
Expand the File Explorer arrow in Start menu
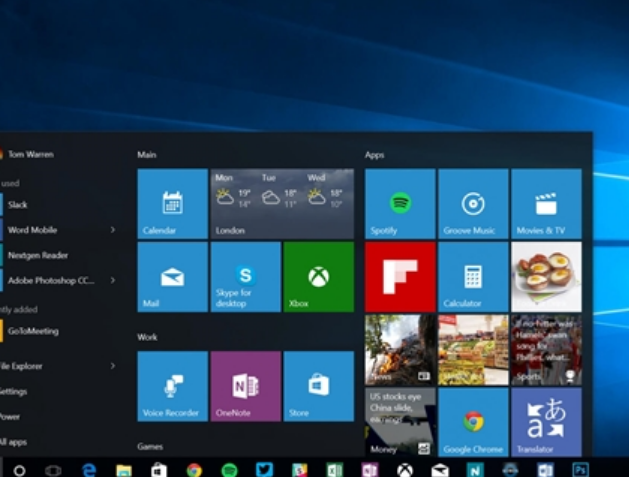coord(112,366)
